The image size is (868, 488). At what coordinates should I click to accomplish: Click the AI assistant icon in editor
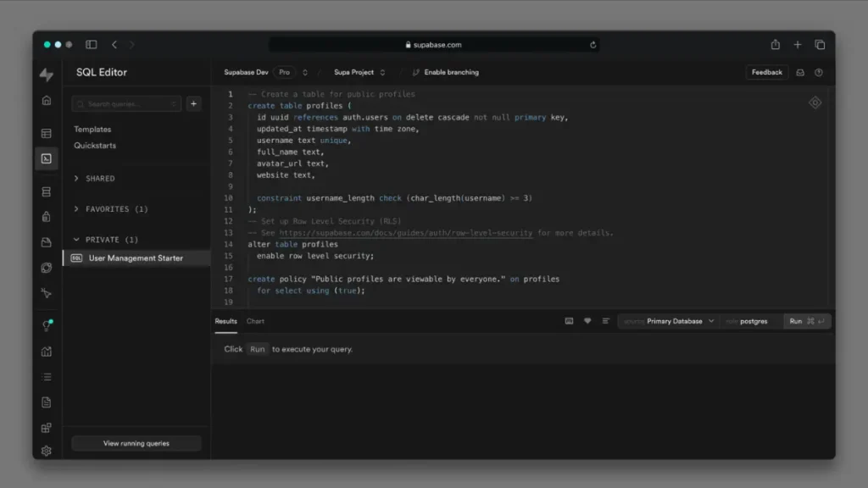815,103
